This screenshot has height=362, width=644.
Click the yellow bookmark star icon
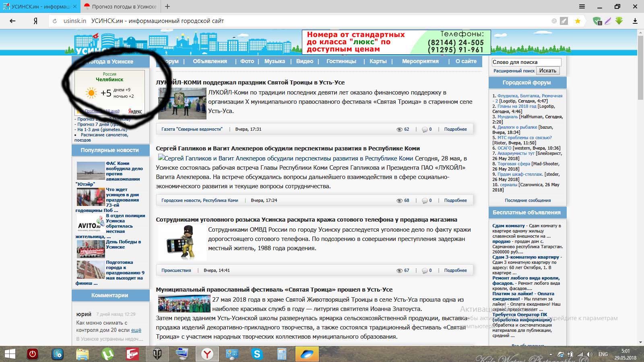pyautogui.click(x=578, y=21)
